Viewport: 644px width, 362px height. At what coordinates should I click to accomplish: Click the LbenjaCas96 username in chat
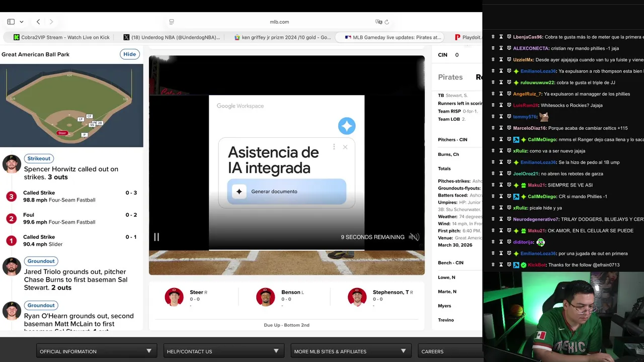coord(528,37)
